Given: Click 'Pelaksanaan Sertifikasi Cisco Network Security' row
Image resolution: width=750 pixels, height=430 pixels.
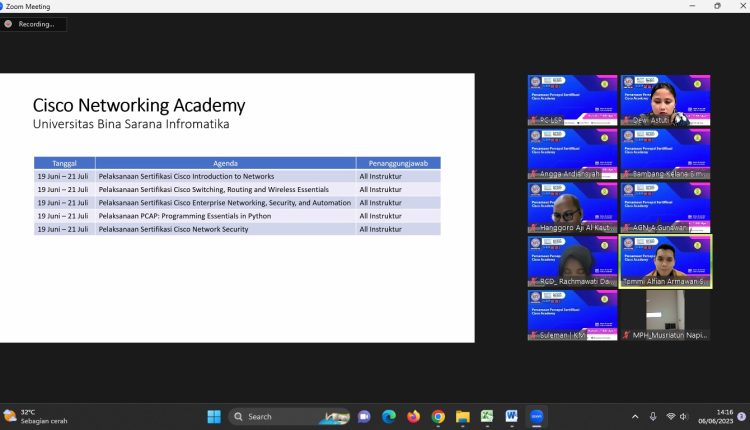Looking at the screenshot, I should (237, 229).
